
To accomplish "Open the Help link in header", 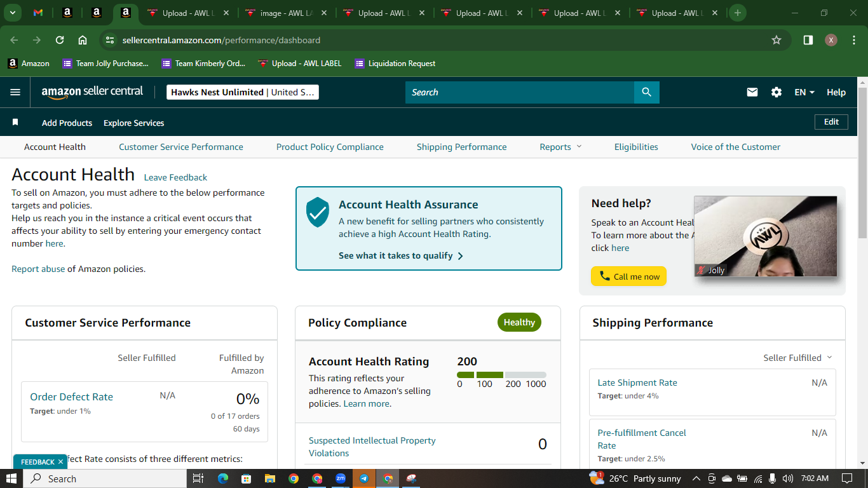I will (836, 92).
